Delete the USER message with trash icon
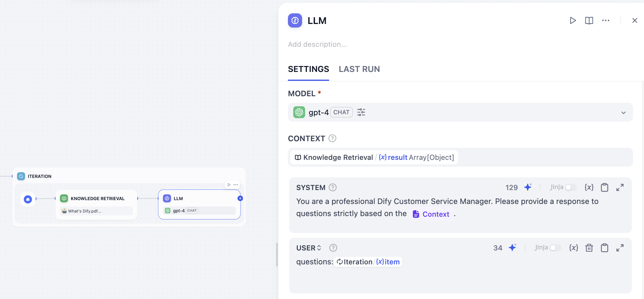 coord(589,248)
